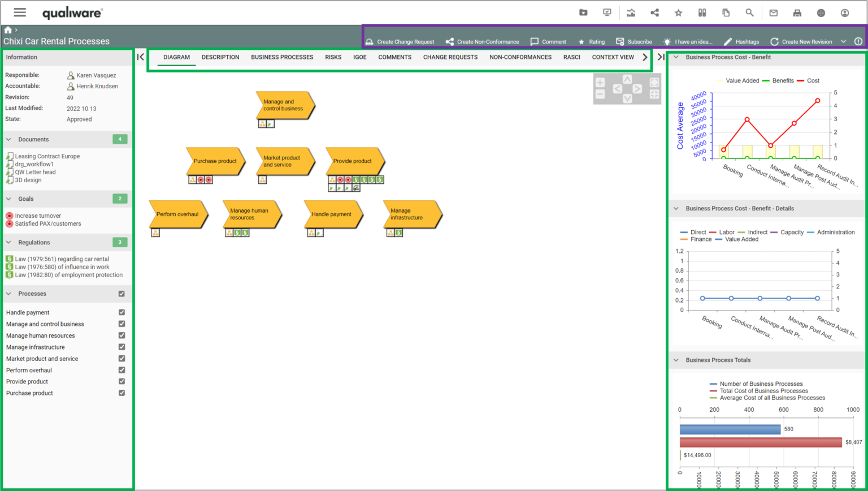This screenshot has width=868, height=491.
Task: Open search from the top toolbar
Action: pos(749,12)
